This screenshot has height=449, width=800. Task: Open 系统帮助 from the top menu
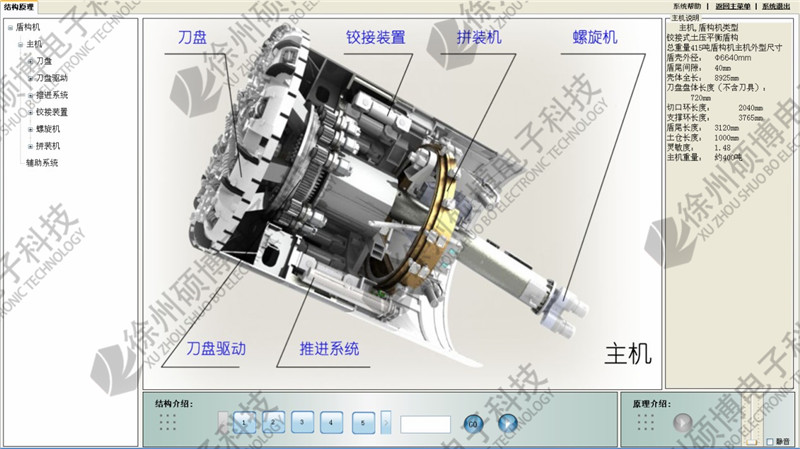(687, 6)
